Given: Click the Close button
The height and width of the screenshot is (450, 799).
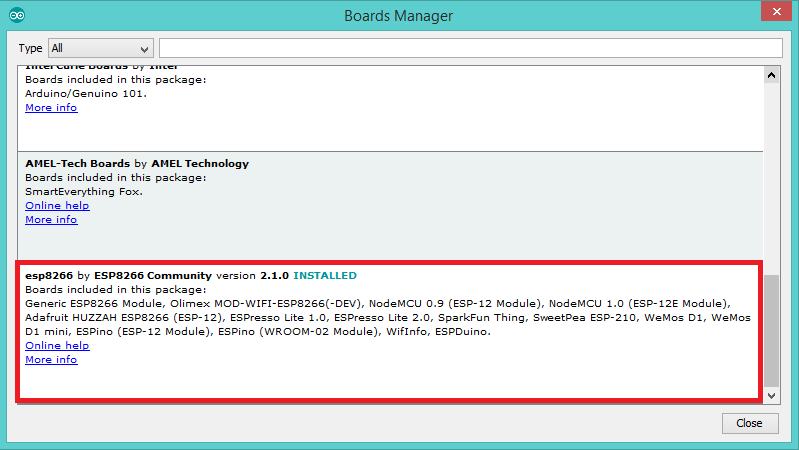Looking at the screenshot, I should tap(750, 423).
